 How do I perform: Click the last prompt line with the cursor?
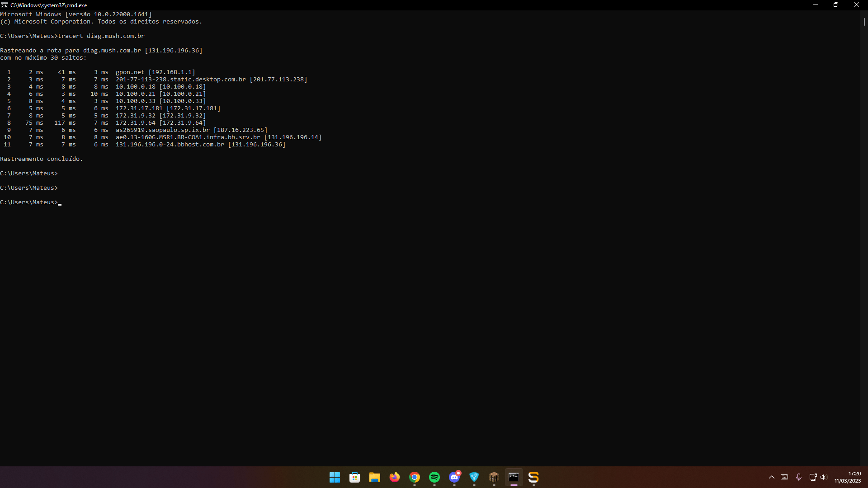pyautogui.click(x=31, y=202)
